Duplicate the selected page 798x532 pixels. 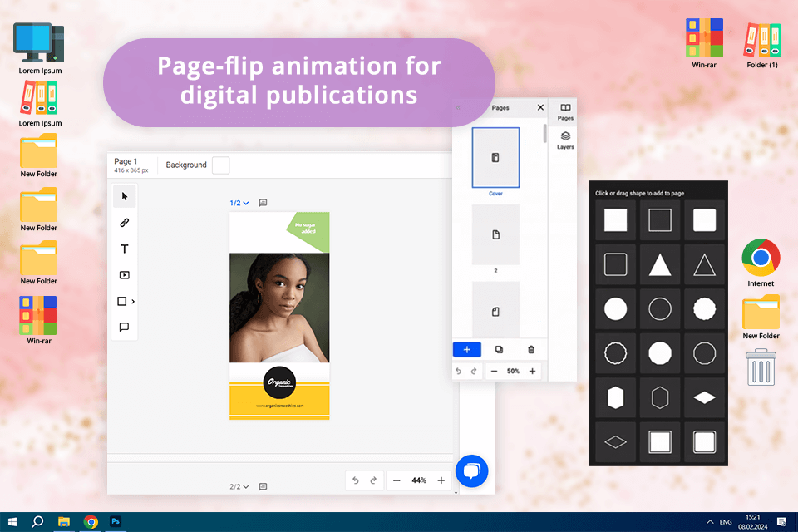pos(499,350)
